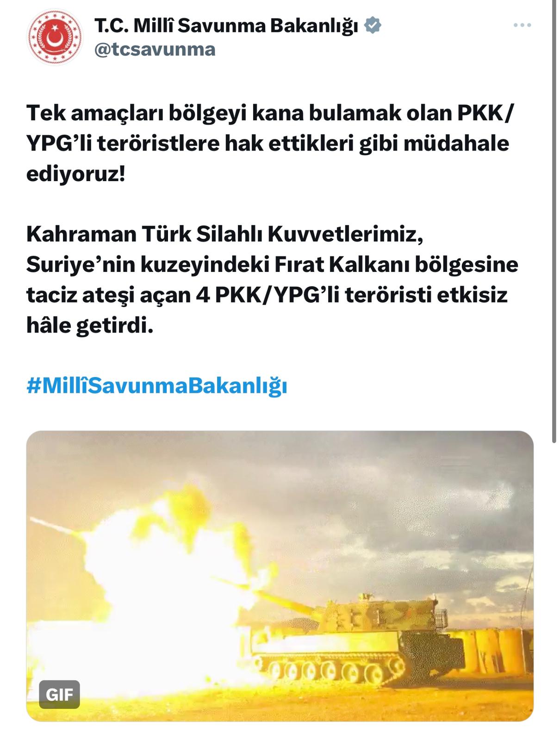
Task: Open the #MillîSavunmaBakanlığı hashtag
Action: [x=157, y=385]
